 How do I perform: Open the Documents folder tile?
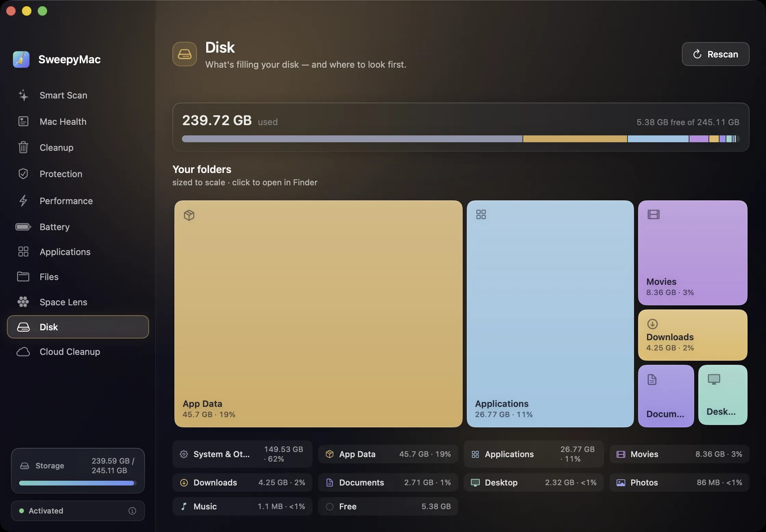tap(666, 396)
